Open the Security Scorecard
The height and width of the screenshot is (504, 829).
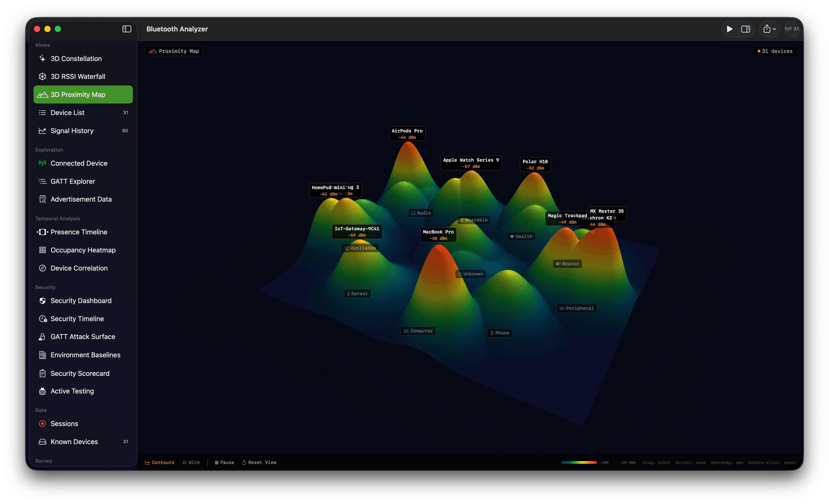tap(83, 373)
